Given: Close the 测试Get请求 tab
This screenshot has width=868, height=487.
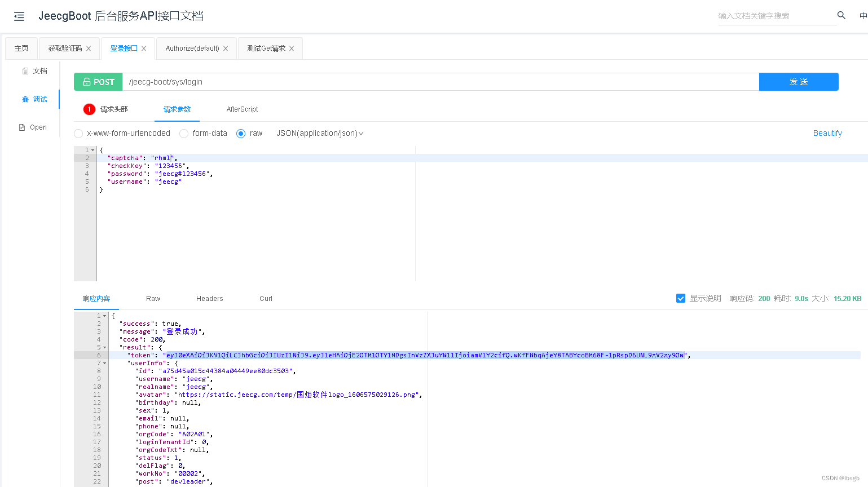Looking at the screenshot, I should point(292,48).
